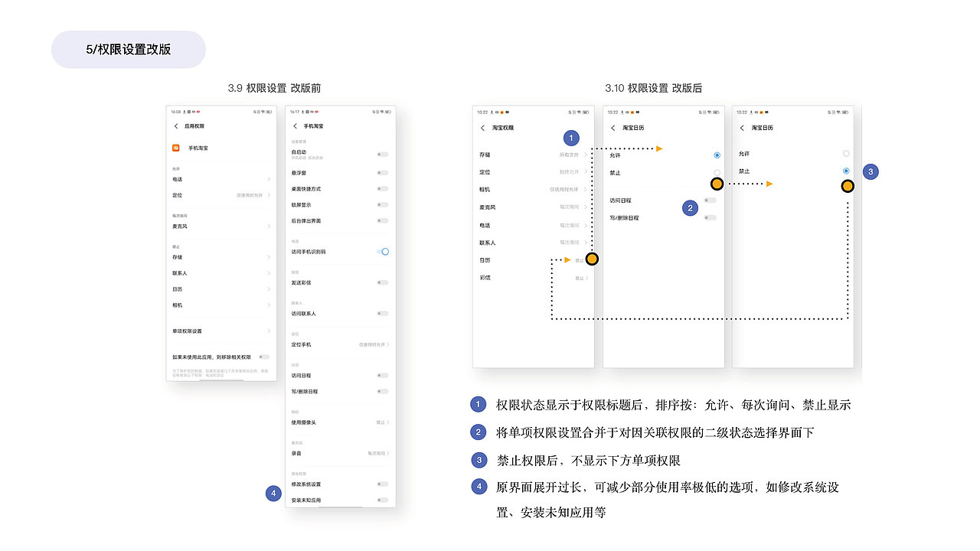
Task: Toggle 修改系统设置 switch
Action: pos(383,484)
